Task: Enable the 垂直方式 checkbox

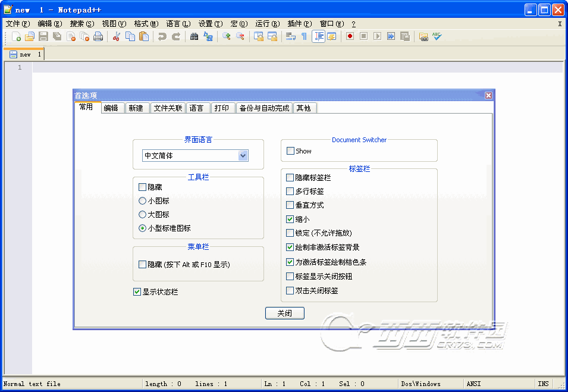Action: coord(290,205)
